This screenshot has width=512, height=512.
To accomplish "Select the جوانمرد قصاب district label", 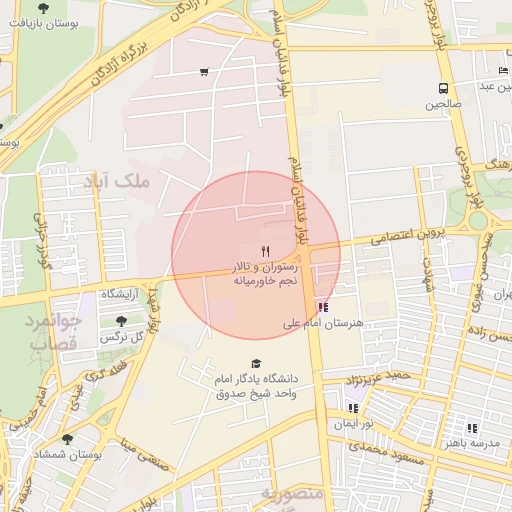I will 54,331.
